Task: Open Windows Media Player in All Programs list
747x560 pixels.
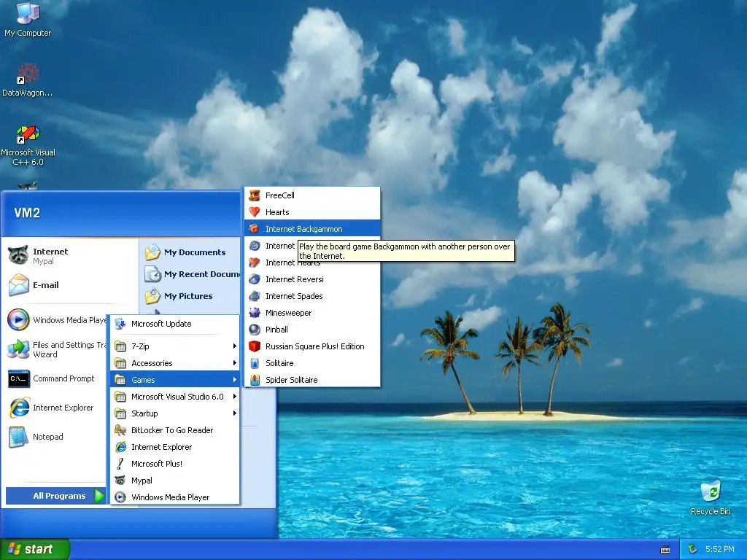Action: tap(175, 497)
